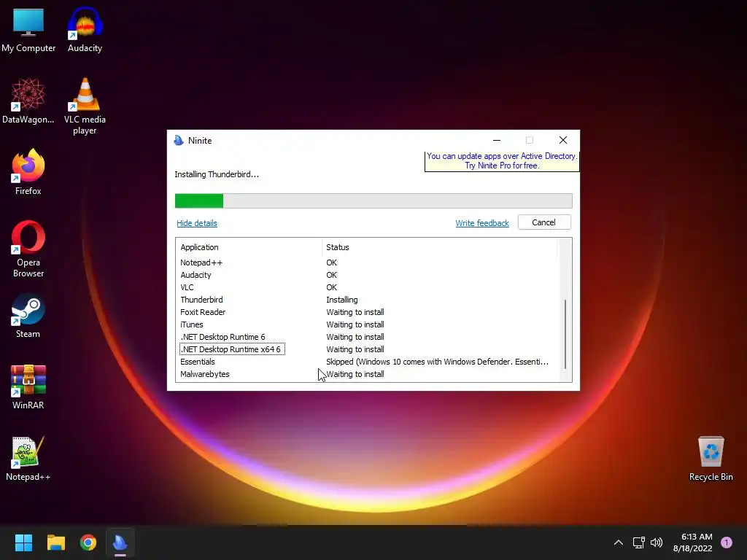Select the iTunes row
This screenshot has height=560, width=747.
point(367,324)
